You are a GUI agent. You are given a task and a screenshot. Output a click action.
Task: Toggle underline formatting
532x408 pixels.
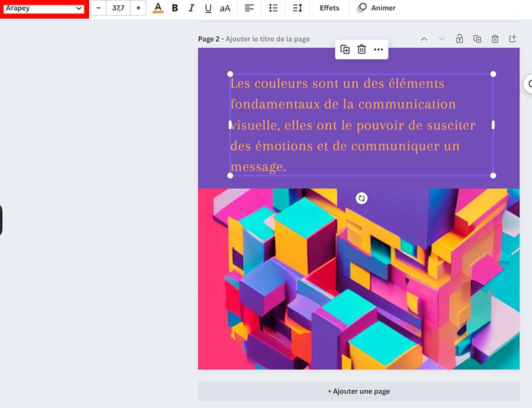[208, 8]
